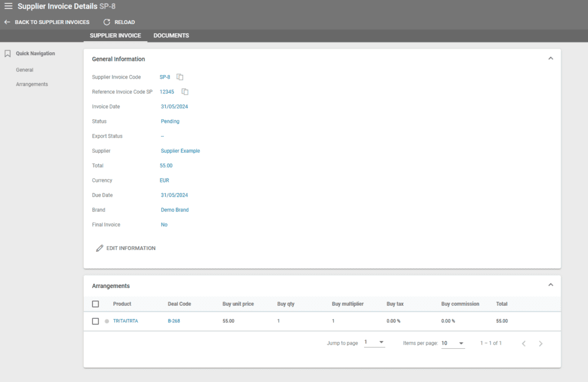Open deal code B-268 link
Viewport: 588px width, 382px height.
point(173,321)
